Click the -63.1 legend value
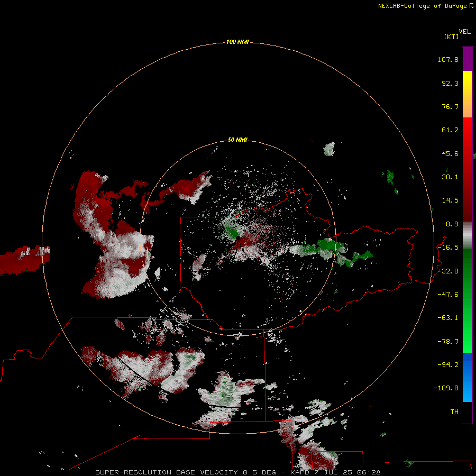This screenshot has width=476, height=476. coord(448,318)
